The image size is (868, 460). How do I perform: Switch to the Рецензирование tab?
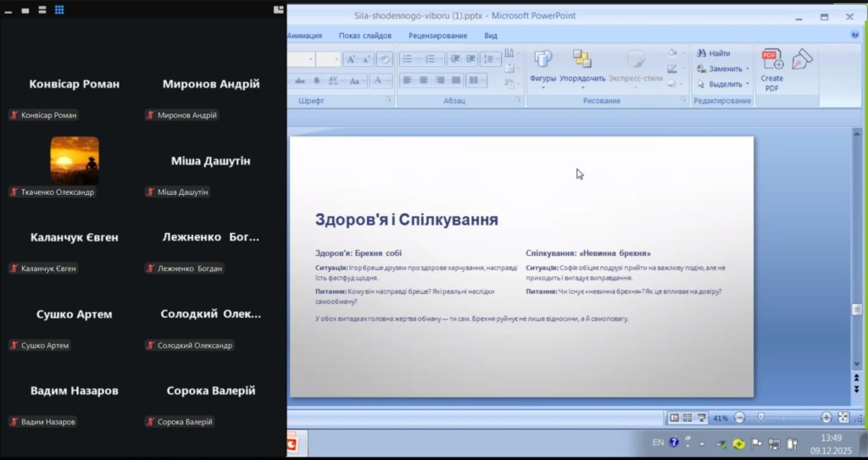tap(437, 36)
